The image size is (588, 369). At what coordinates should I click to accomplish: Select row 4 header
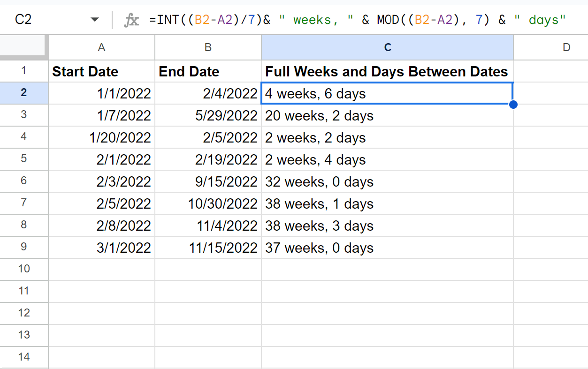point(24,137)
